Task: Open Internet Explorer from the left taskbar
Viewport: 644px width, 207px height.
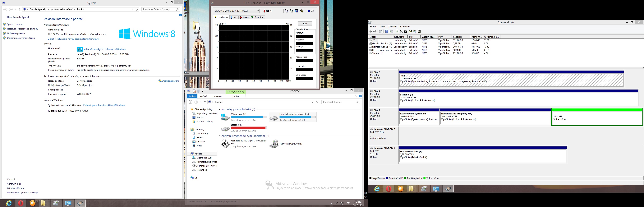Action: tap(9, 203)
